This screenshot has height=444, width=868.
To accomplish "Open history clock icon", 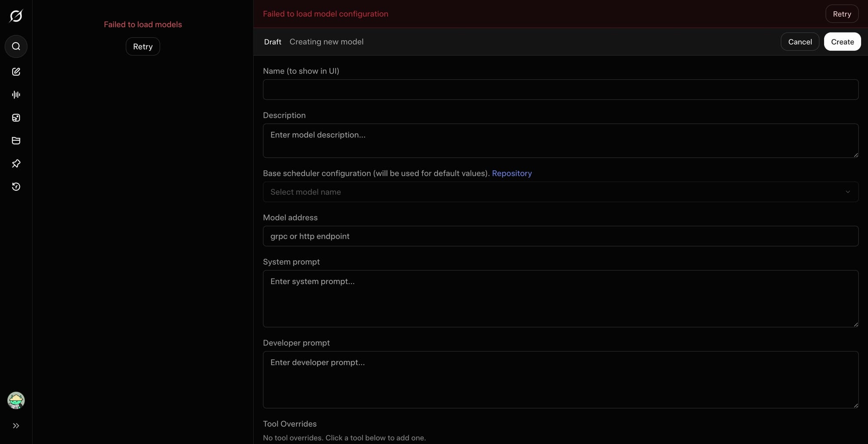I will click(x=16, y=187).
